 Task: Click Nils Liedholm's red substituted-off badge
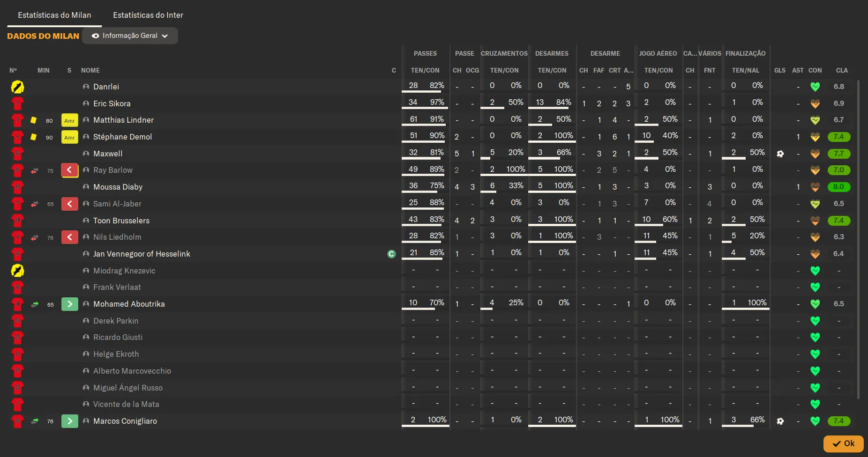coord(69,237)
